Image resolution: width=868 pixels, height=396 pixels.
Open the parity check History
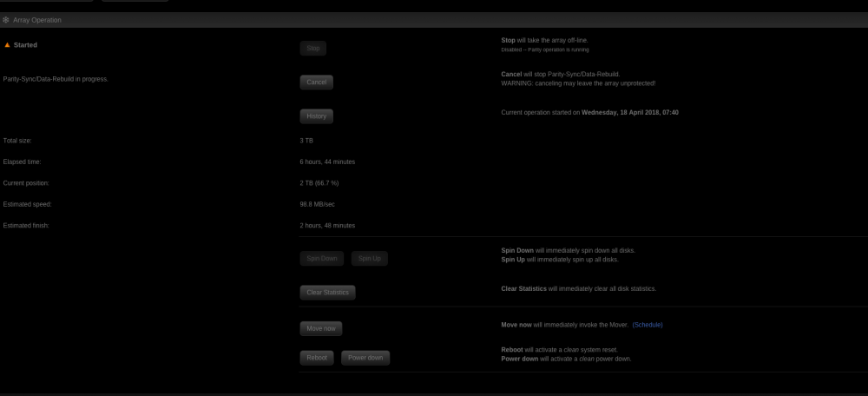(317, 116)
